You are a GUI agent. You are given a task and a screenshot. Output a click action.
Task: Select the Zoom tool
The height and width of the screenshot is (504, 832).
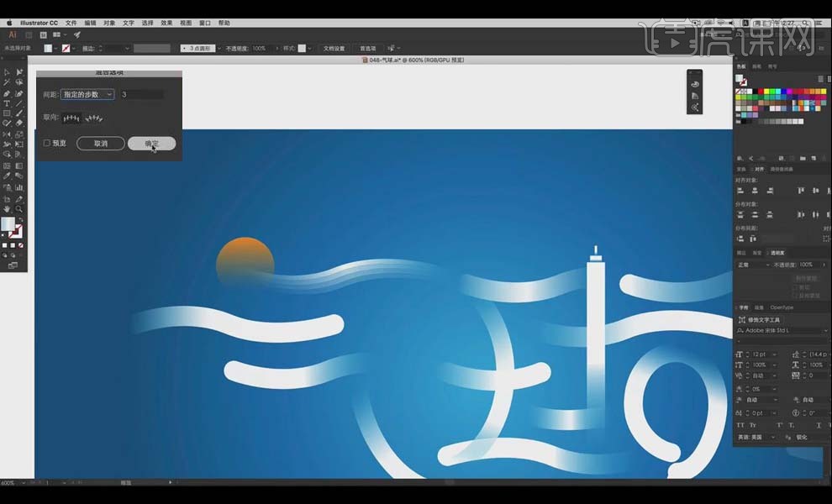click(19, 209)
